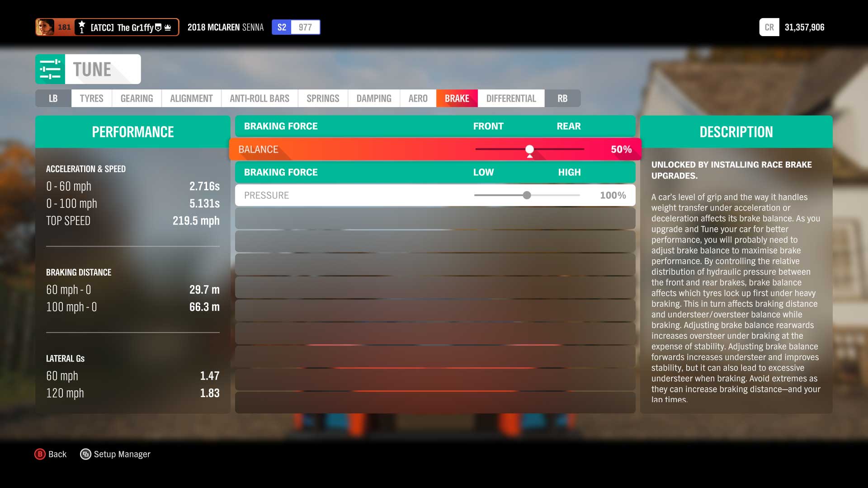Image resolution: width=868 pixels, height=488 pixels.
Task: Select the Balance setting row
Action: [435, 149]
